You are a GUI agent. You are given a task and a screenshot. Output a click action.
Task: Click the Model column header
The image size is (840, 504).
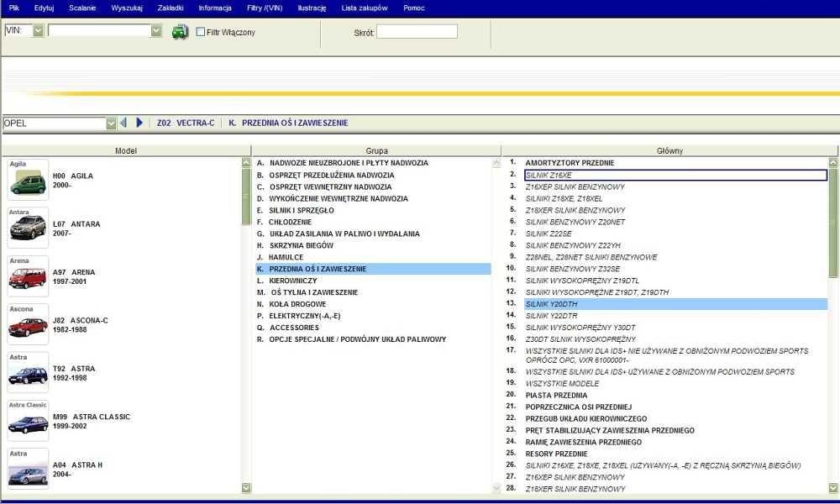coord(127,151)
